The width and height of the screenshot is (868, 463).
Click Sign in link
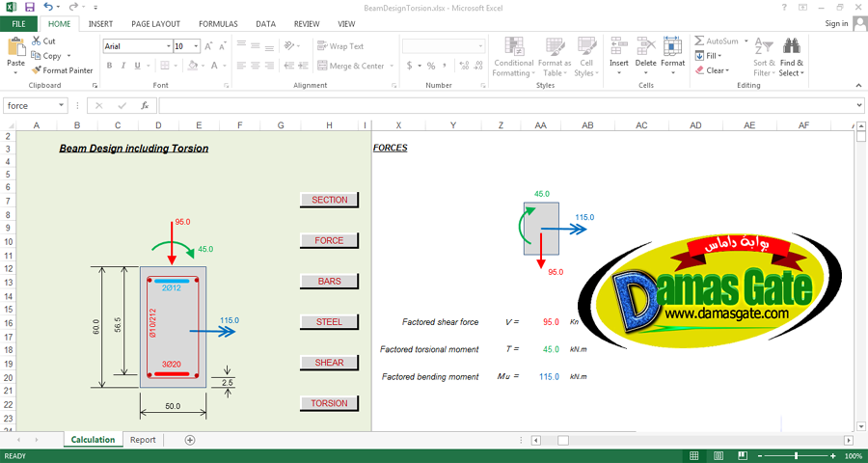(836, 23)
